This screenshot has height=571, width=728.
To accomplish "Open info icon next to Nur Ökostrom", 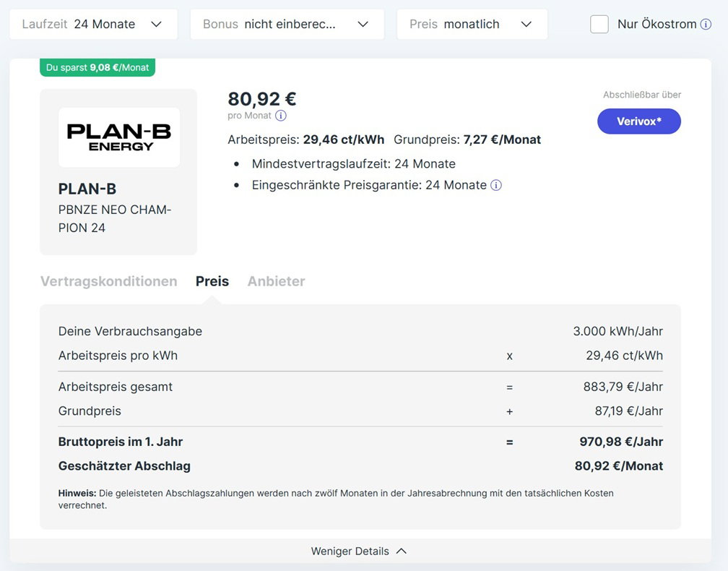I will click(x=706, y=24).
